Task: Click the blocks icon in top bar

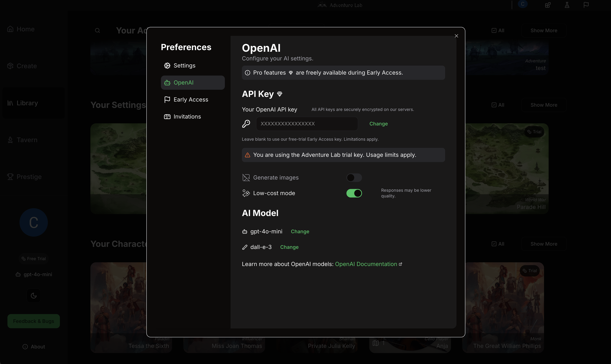Action: click(x=548, y=5)
